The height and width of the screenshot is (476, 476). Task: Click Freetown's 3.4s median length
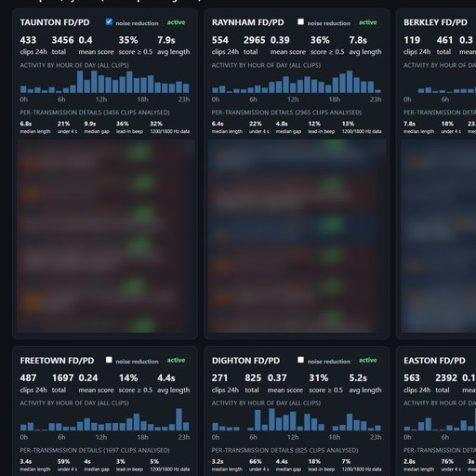(26, 462)
